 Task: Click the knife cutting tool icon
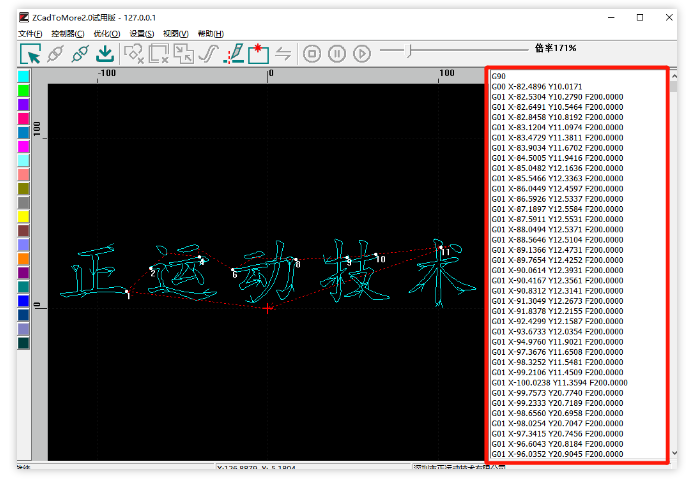point(234,54)
